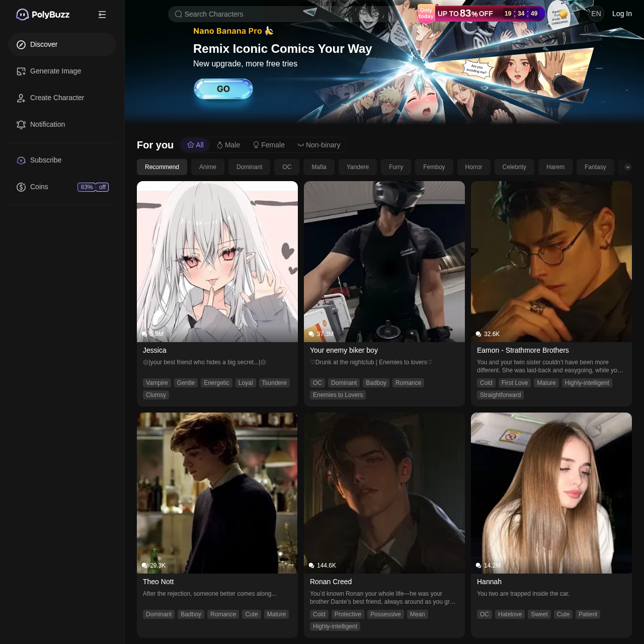Viewport: 644px width, 644px height.
Task: Select the Generate Image icon
Action: [21, 71]
